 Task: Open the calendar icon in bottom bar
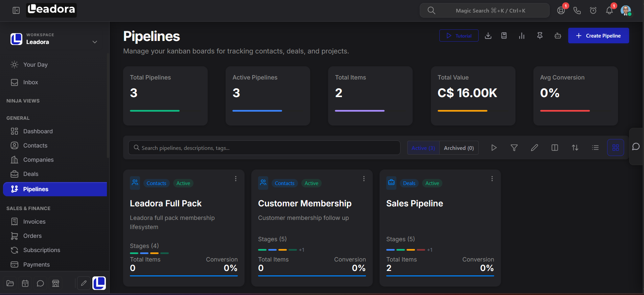[25, 283]
